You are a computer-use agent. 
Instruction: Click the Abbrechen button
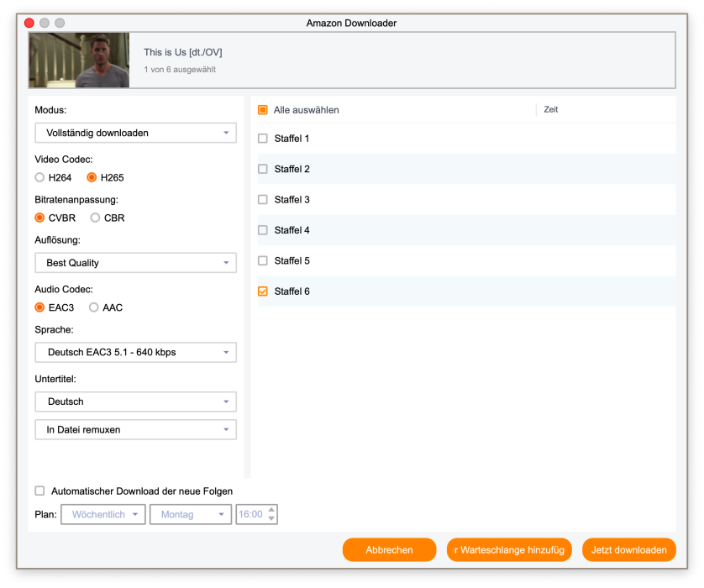pos(389,550)
